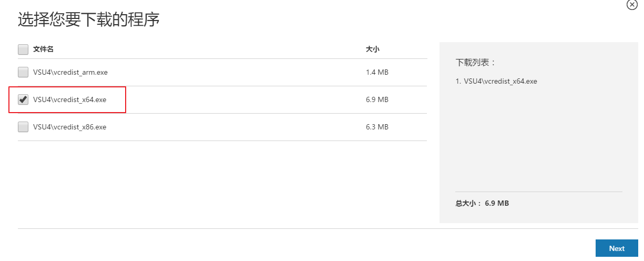Close the download selection dialog
This screenshot has height=261, width=644.
tap(632, 4)
